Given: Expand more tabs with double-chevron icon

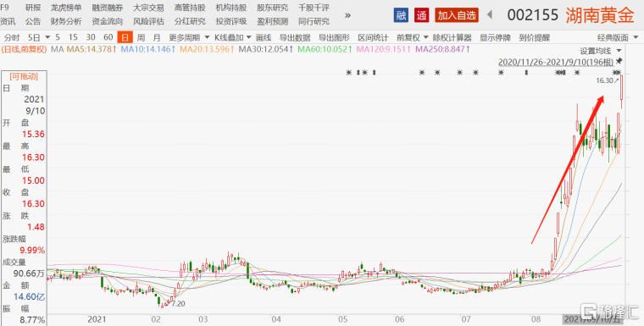Looking at the screenshot, I should click(347, 15).
